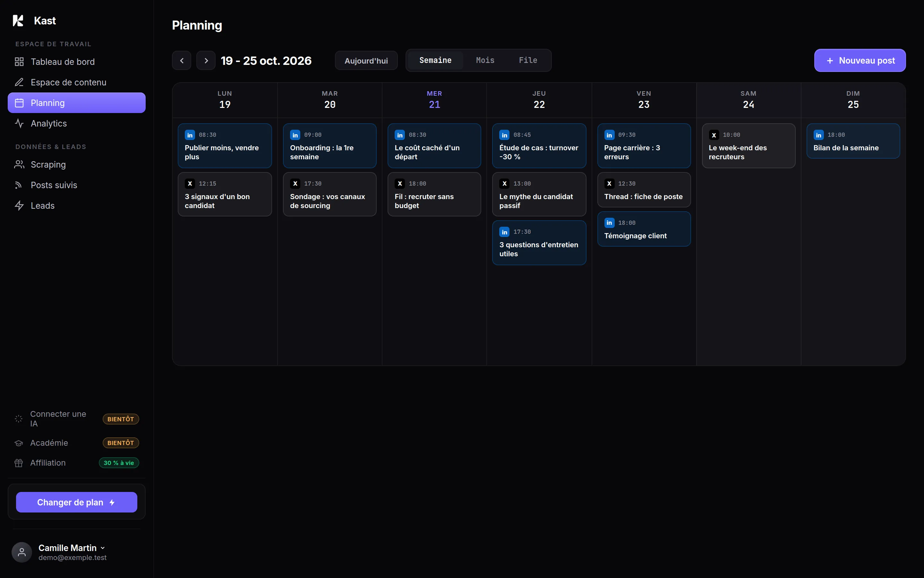
Task: Go to previous week with left chevron
Action: [x=182, y=60]
